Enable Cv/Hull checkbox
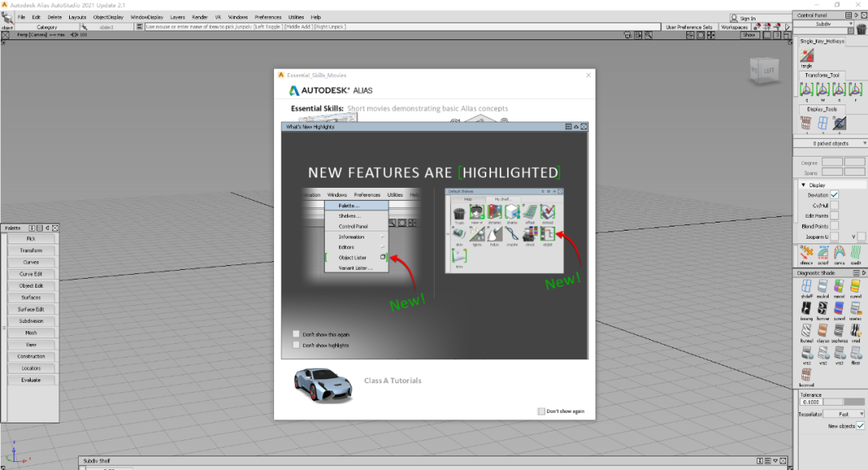This screenshot has width=868, height=470. [834, 206]
